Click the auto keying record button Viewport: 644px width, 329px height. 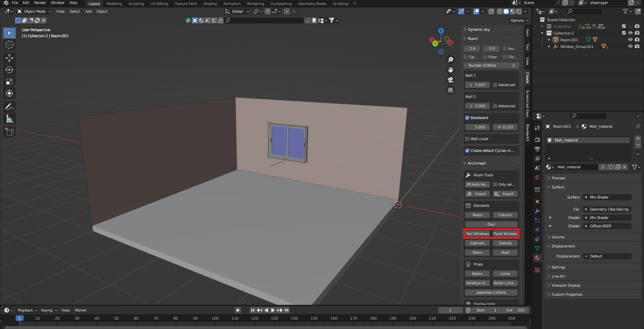tap(238, 310)
